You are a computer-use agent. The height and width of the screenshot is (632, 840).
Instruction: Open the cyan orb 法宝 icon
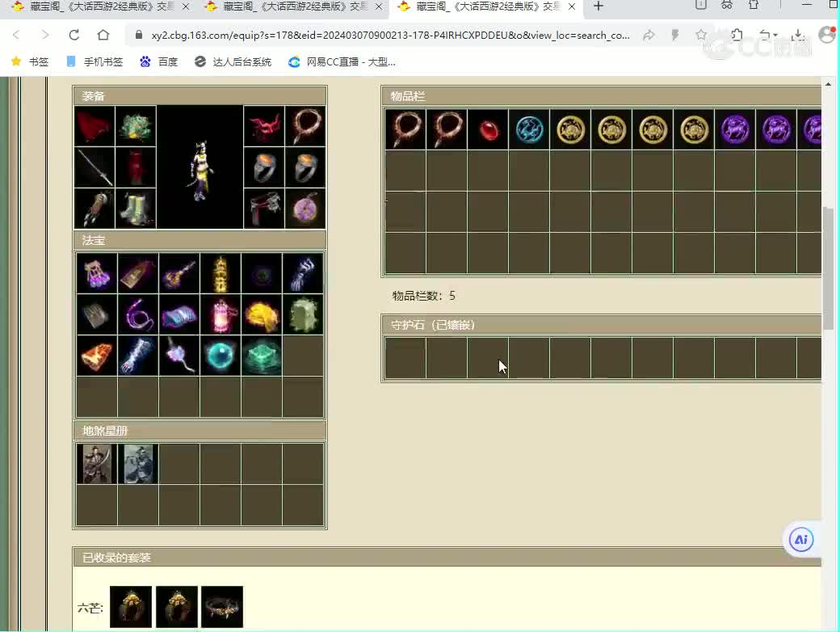(x=220, y=356)
